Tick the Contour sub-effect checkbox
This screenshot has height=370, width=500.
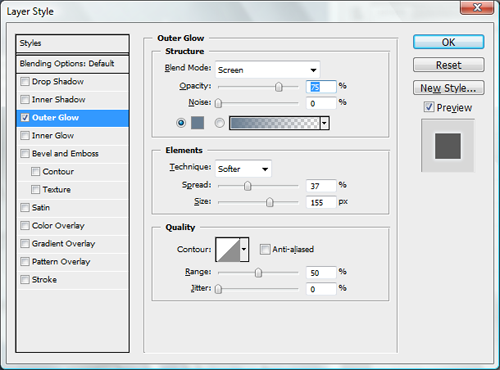pyautogui.click(x=35, y=171)
